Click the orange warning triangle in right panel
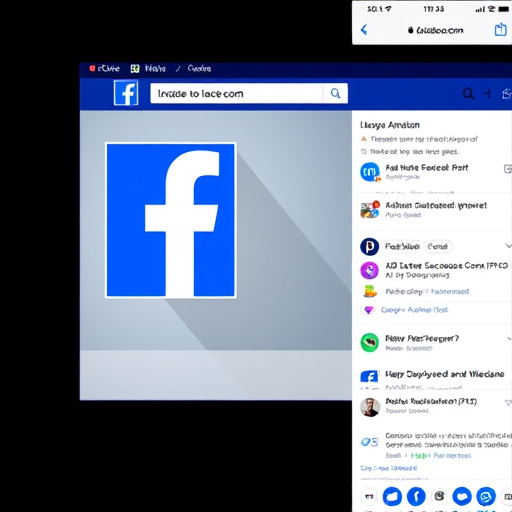Screen dimensions: 512x512 [364, 139]
